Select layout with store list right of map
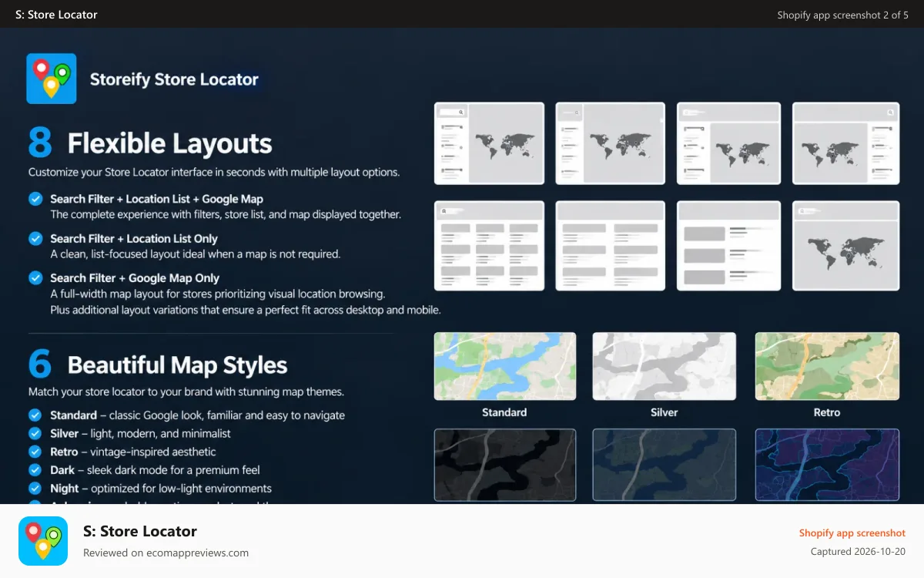This screenshot has width=924, height=578. (845, 143)
